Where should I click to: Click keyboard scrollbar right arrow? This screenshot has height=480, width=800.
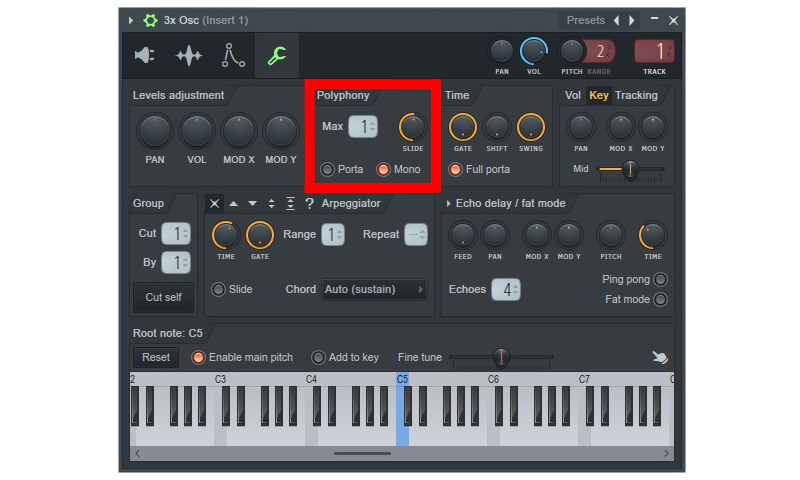pyautogui.click(x=666, y=453)
